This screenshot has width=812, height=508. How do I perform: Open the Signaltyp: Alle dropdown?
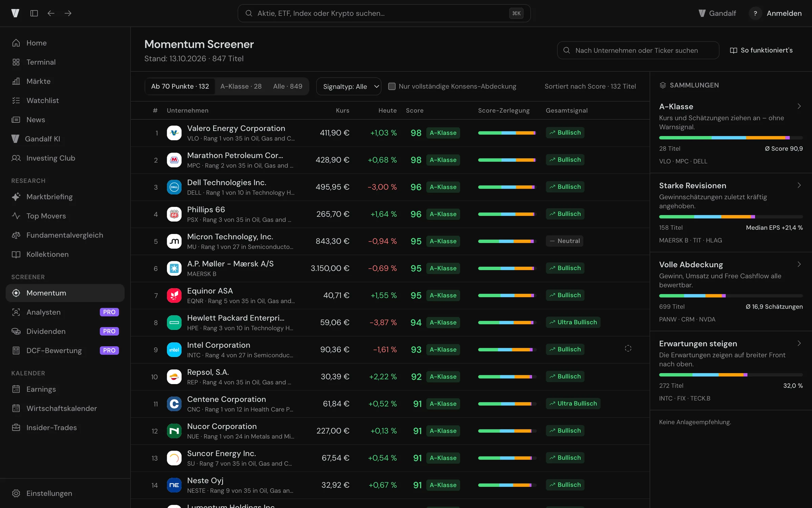(348, 86)
